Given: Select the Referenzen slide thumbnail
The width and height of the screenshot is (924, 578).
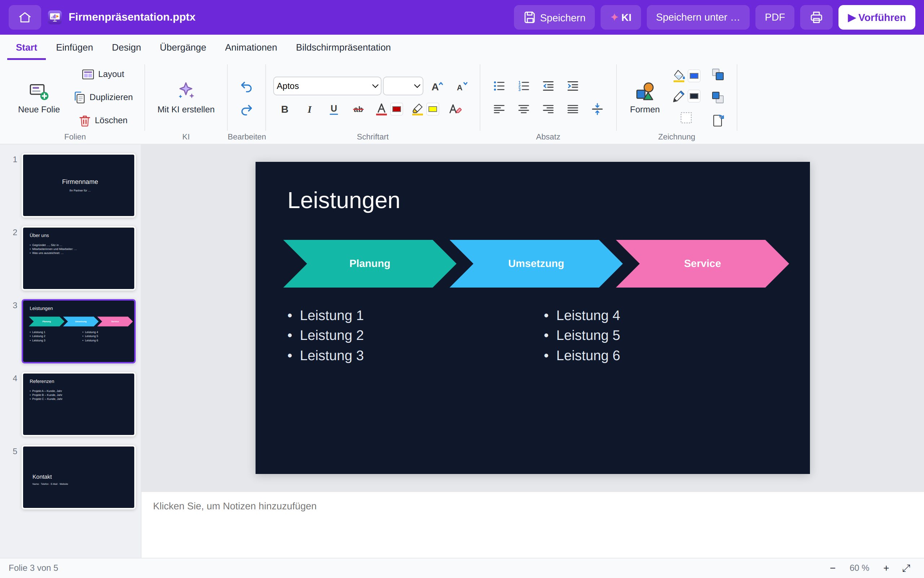Looking at the screenshot, I should [79, 404].
